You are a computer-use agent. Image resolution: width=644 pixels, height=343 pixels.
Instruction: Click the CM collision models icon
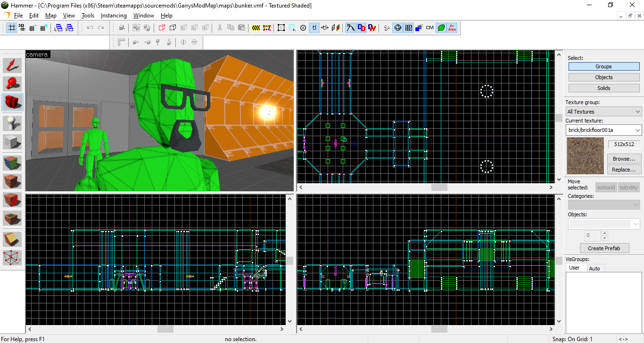click(x=429, y=28)
